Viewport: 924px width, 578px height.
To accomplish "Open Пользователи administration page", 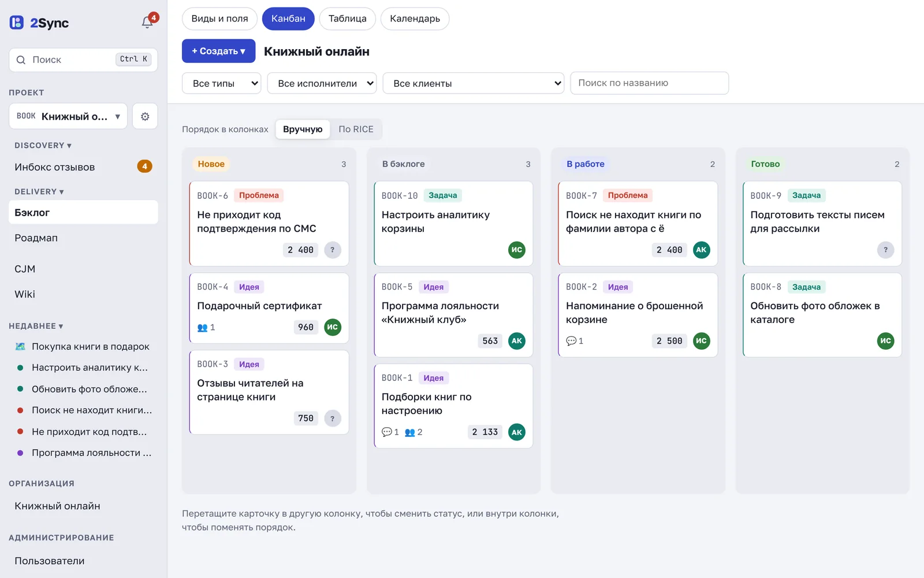I will tap(84, 561).
